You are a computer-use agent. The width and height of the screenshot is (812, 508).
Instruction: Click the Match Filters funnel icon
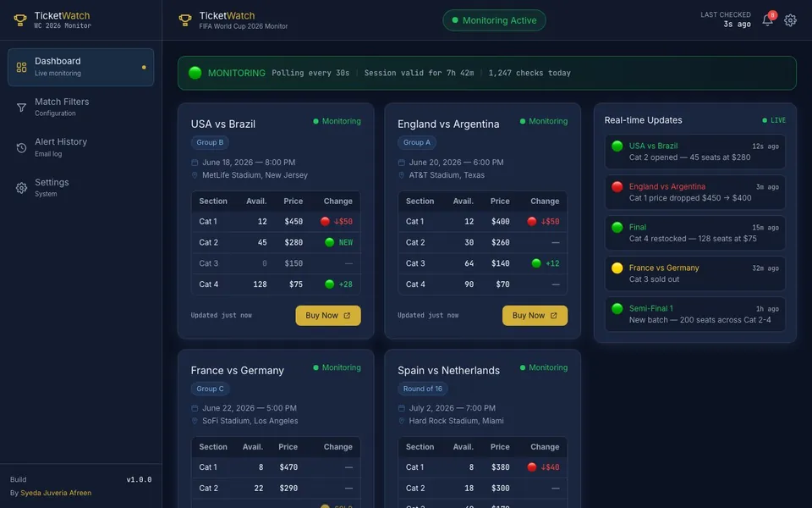coord(21,108)
